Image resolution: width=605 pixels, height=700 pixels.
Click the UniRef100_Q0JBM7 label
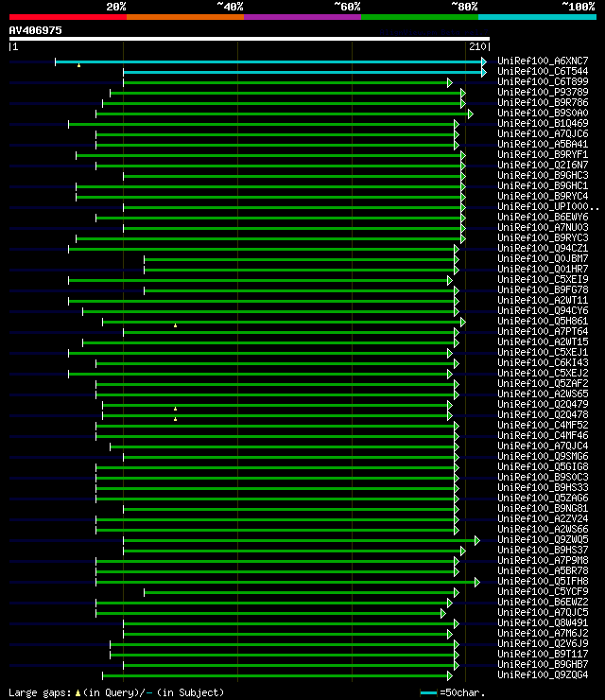tap(543, 258)
